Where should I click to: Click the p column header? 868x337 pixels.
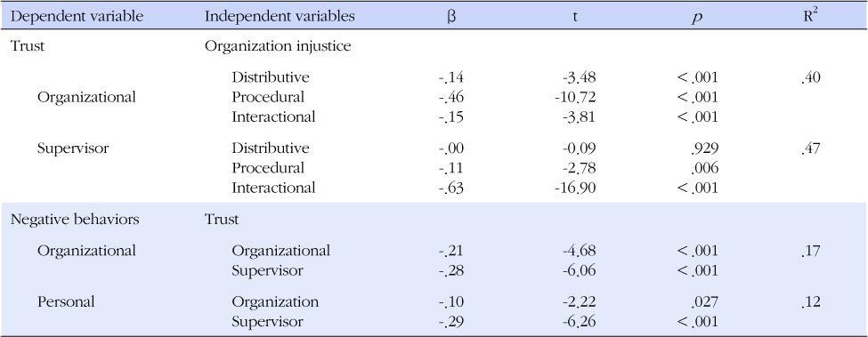click(x=699, y=18)
